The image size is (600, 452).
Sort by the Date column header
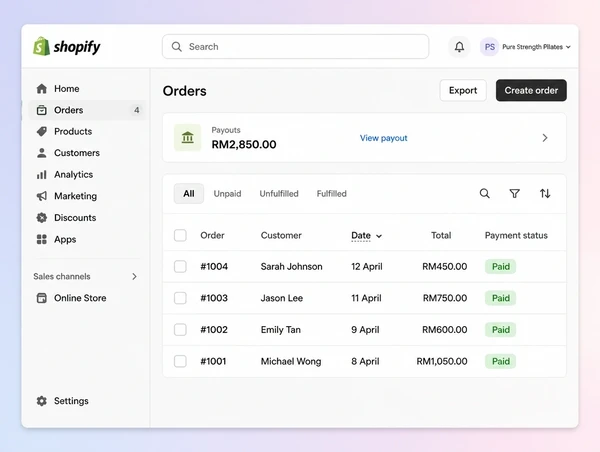[367, 236]
